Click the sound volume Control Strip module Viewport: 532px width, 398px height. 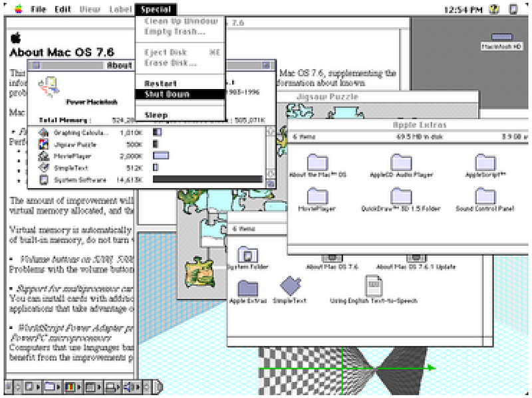coord(130,386)
